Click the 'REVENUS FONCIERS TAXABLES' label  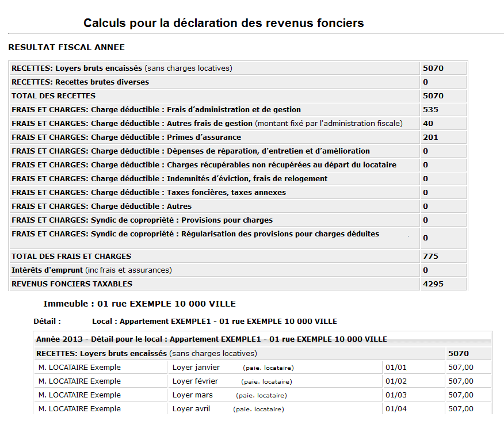(72, 284)
